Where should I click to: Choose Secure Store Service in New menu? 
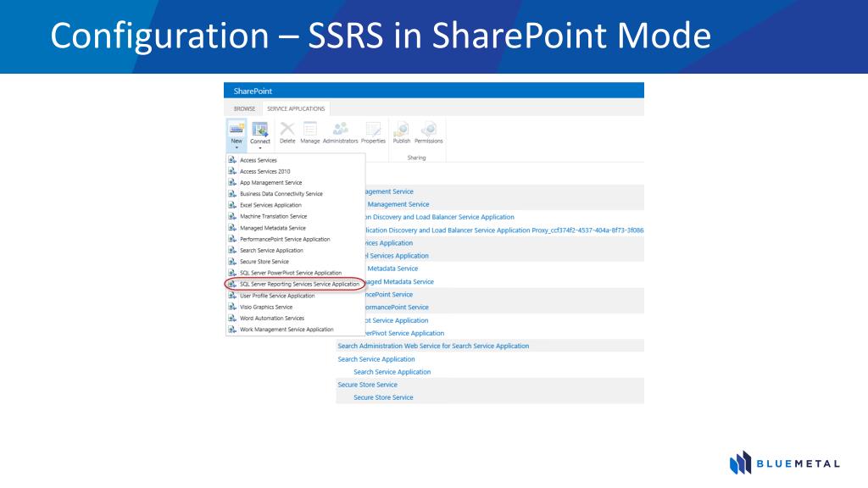coord(264,261)
